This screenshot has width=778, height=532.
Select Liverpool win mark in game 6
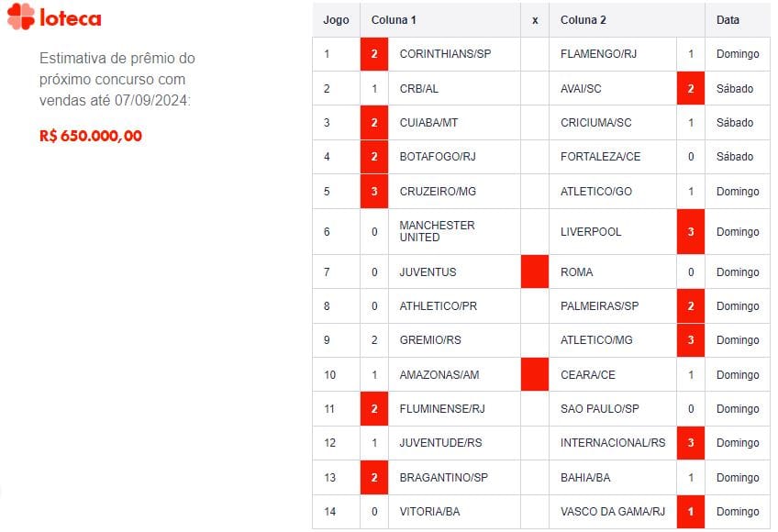pos(690,231)
